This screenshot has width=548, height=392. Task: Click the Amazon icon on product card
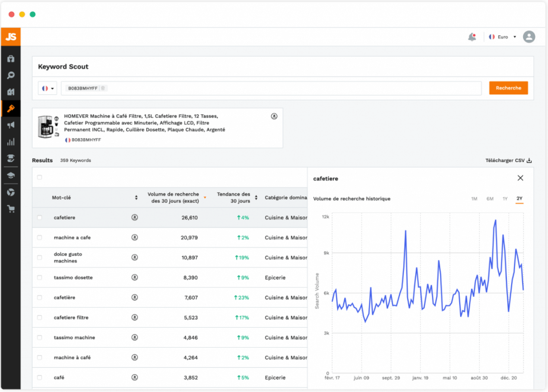[x=274, y=116]
